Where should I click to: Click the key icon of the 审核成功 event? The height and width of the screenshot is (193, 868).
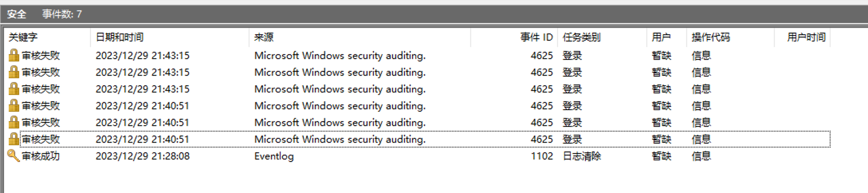(14, 156)
